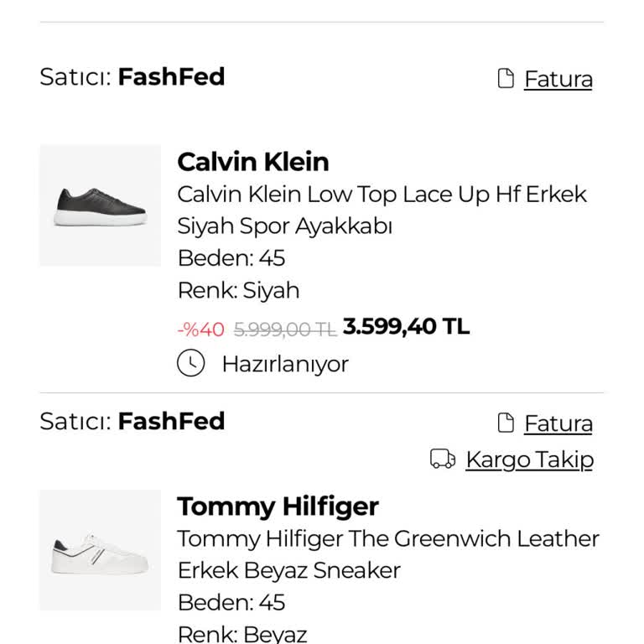The image size is (644, 644).
Task: Click the Calvin Klein brand heading
Action: pyautogui.click(x=252, y=162)
